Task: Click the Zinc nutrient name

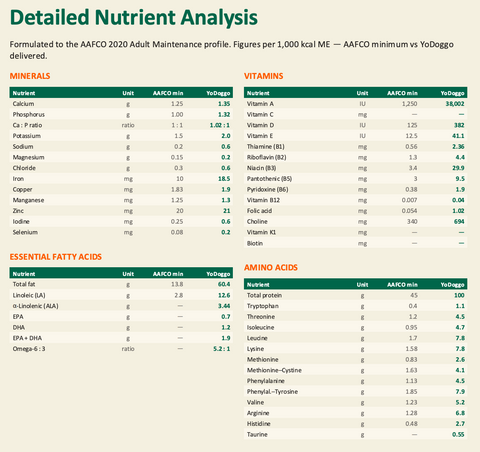Action: (18, 211)
